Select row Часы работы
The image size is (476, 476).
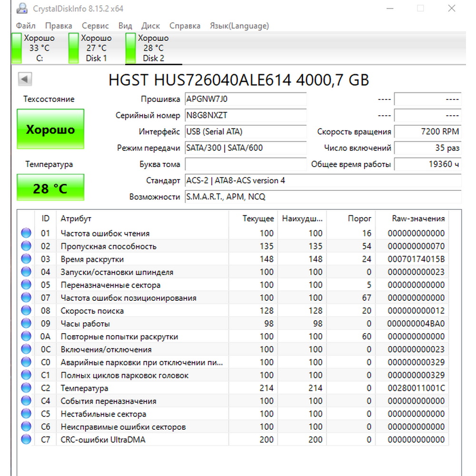click(233, 323)
